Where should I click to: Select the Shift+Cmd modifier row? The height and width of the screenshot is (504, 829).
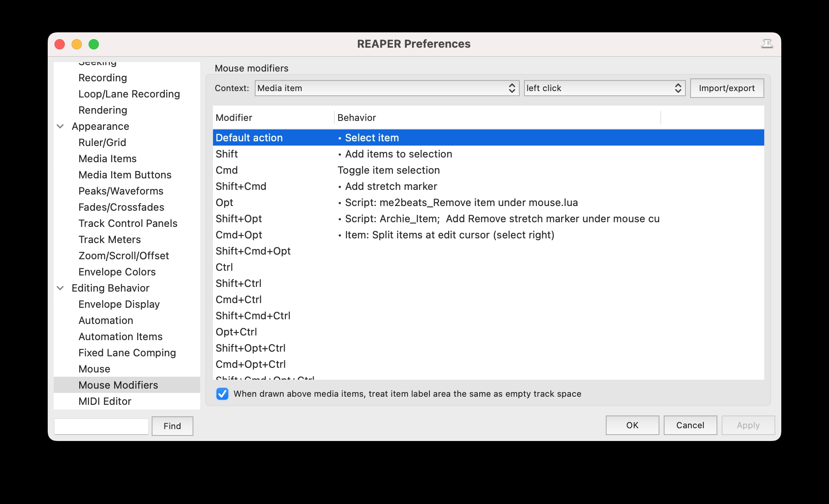click(489, 186)
